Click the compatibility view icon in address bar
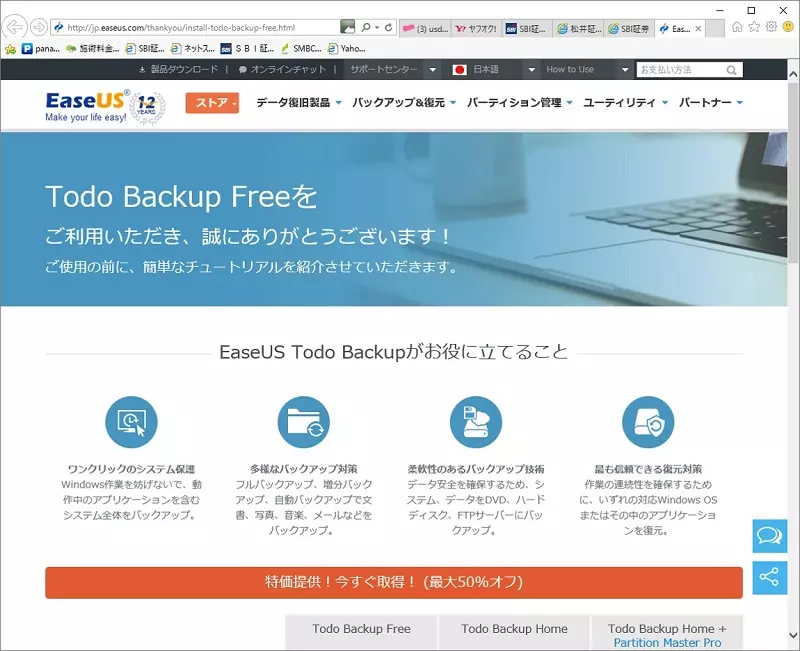Viewport: 800px width, 651px height. tap(347, 27)
